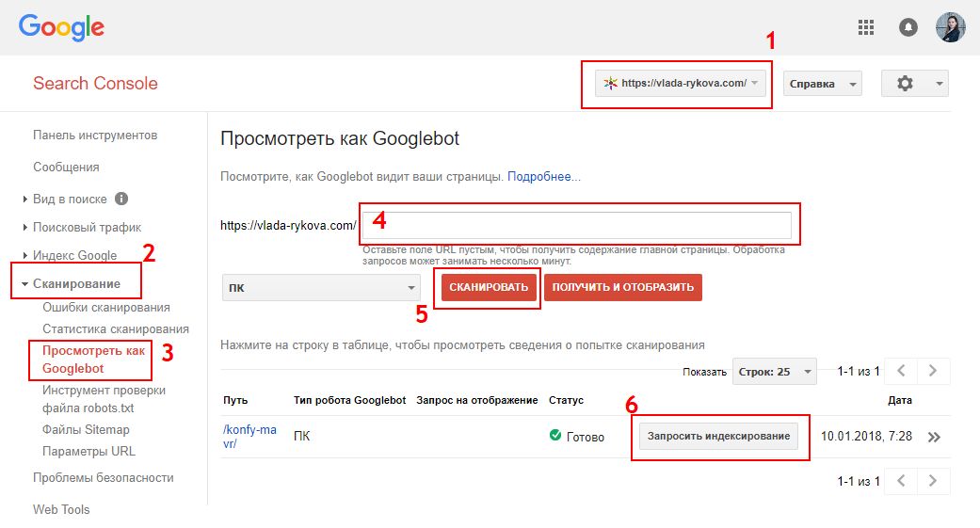Click the double-arrow icon in the konfy-mavr row
Viewport: 980px width, 528px height.
[x=935, y=437]
